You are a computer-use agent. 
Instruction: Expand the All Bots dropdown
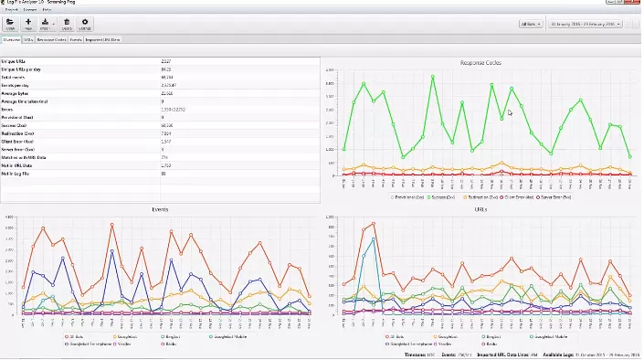click(531, 25)
